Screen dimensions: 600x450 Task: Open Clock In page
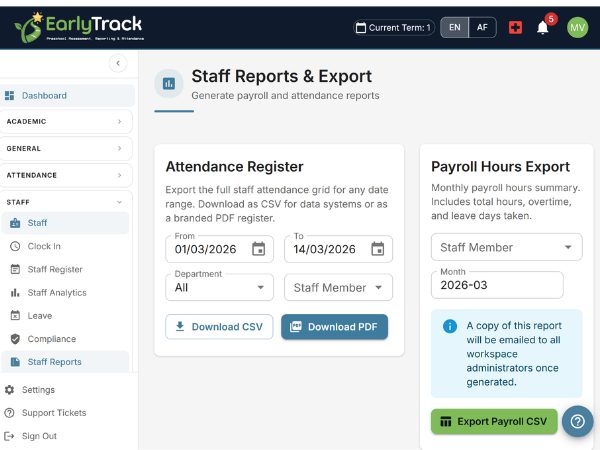(65, 246)
